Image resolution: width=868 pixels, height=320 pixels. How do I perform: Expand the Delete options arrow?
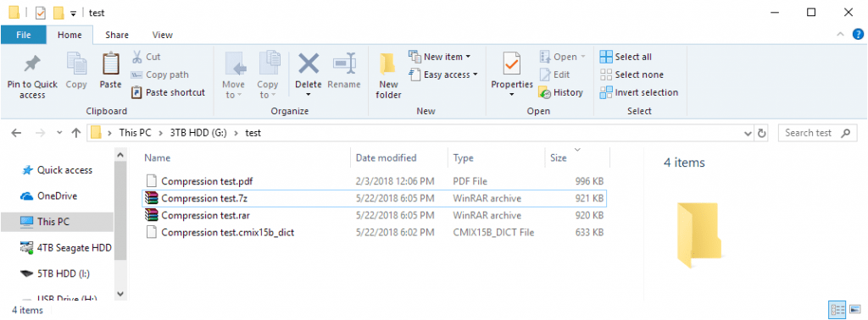point(309,95)
